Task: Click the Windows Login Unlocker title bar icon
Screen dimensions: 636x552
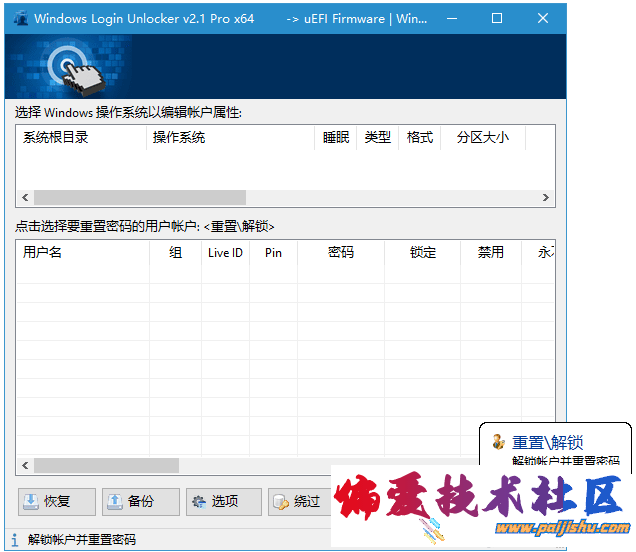Action: click(19, 18)
